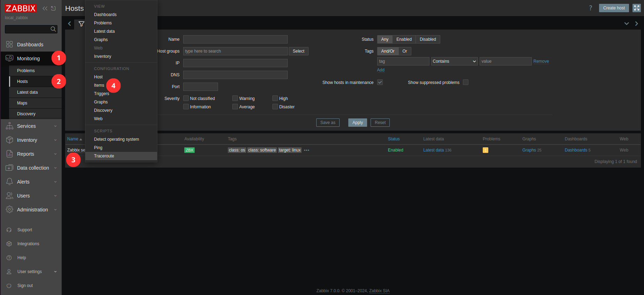Switch tags mode to Or
Screen dimensions: 644x295
pyautogui.click(x=405, y=51)
